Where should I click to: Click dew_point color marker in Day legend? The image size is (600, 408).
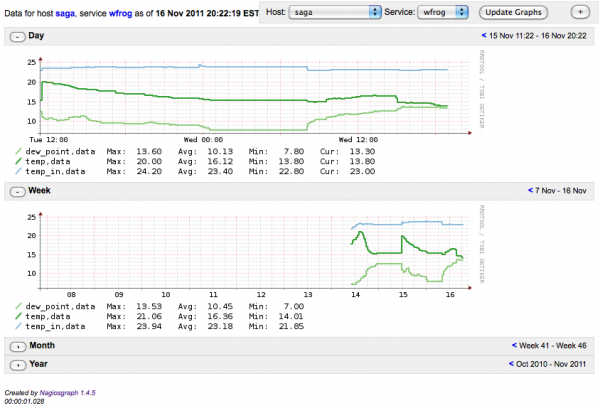18,152
